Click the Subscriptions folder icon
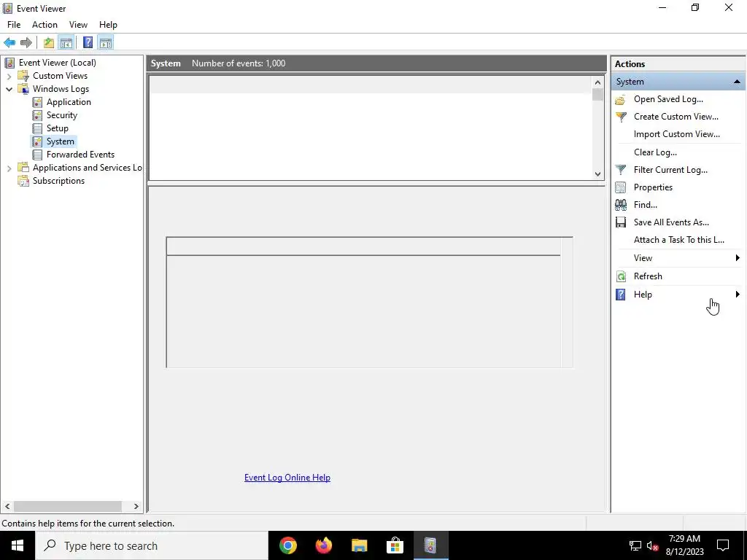This screenshot has width=747, height=560. click(23, 181)
